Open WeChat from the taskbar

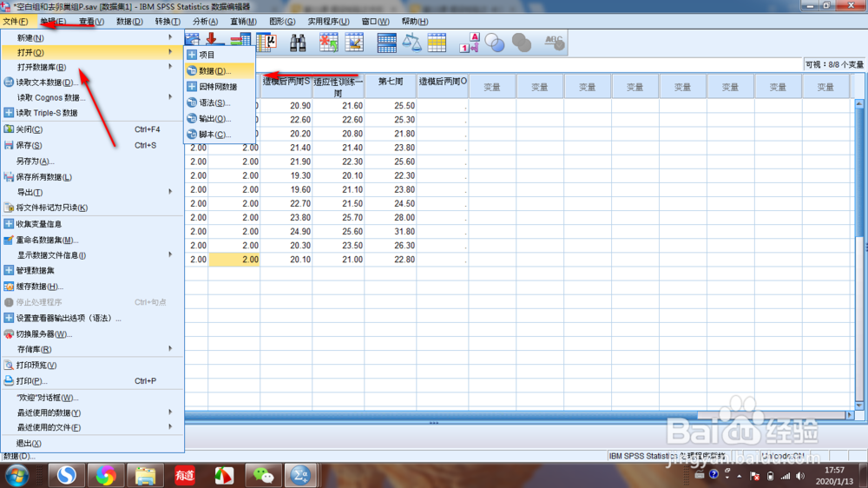[263, 475]
